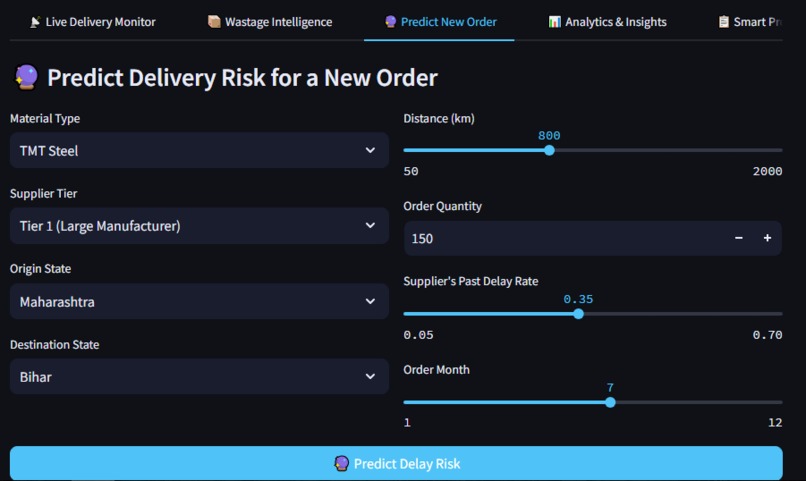
Task: Click the Distance (km) label
Action: click(x=439, y=118)
